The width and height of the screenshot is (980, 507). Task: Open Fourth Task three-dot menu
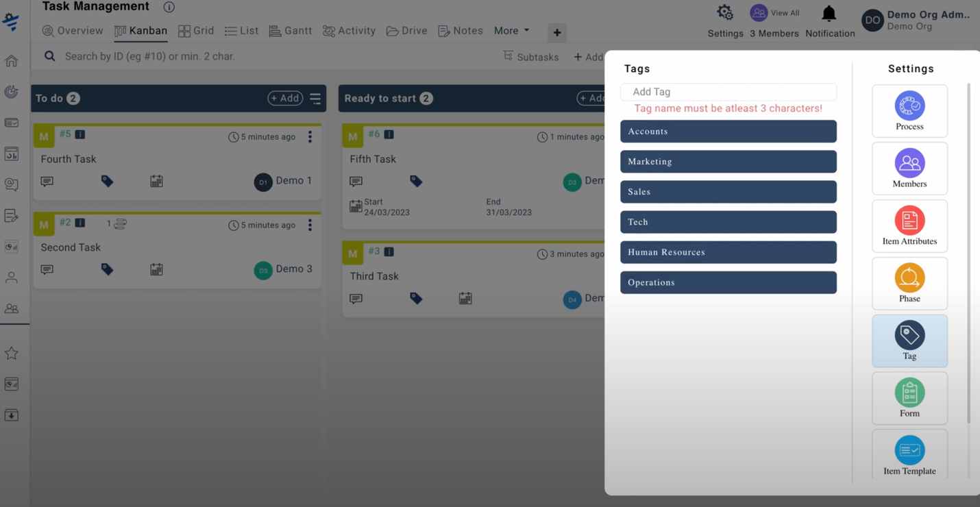point(310,137)
